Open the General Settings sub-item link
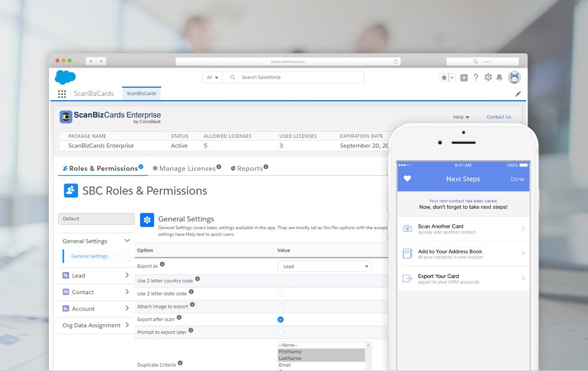The height and width of the screenshot is (371, 588). click(x=90, y=256)
